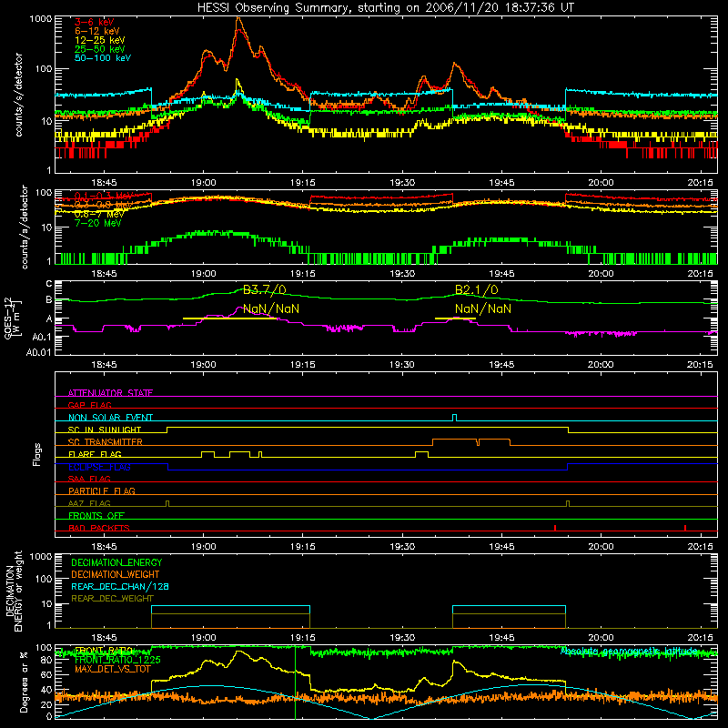Click the 20:15 tick under Flags panel
Image resolution: width=728 pixels, height=728 pixels.
pyautogui.click(x=700, y=547)
